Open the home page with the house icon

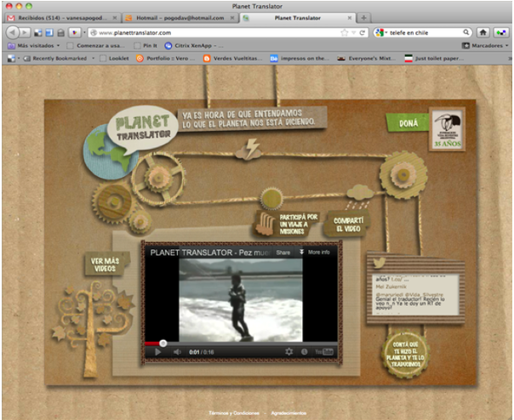pos(483,32)
